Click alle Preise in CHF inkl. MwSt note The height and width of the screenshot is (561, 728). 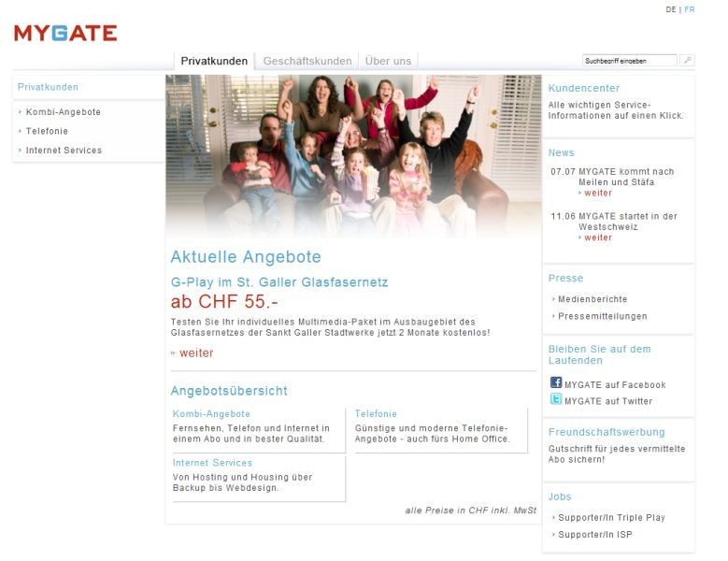click(471, 511)
